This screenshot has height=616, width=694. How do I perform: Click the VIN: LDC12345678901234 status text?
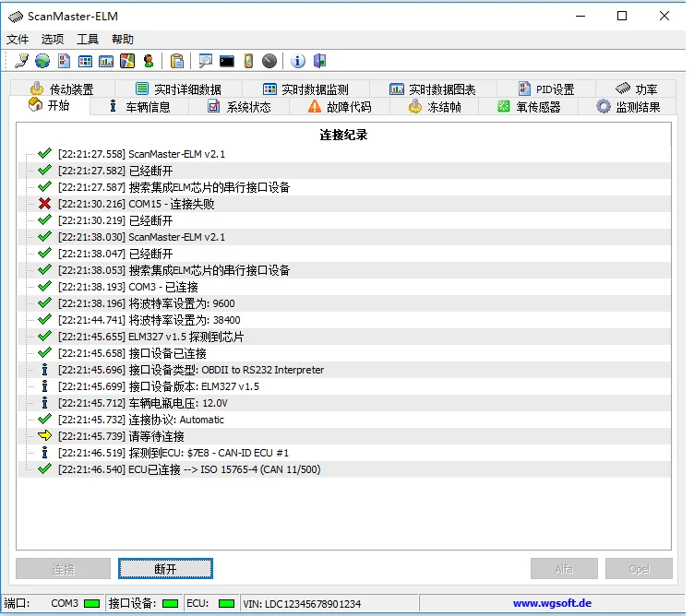[302, 604]
